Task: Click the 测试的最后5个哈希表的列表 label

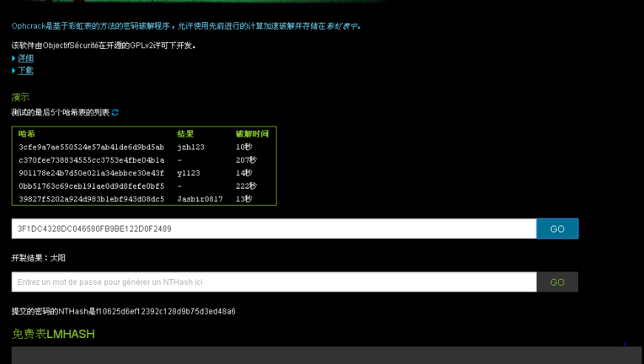Action: [x=61, y=112]
